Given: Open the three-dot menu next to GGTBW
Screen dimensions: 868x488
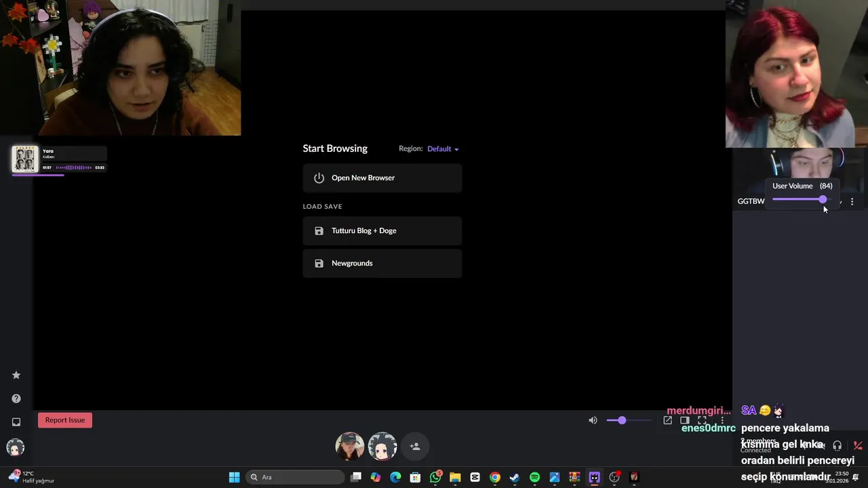Looking at the screenshot, I should [852, 201].
